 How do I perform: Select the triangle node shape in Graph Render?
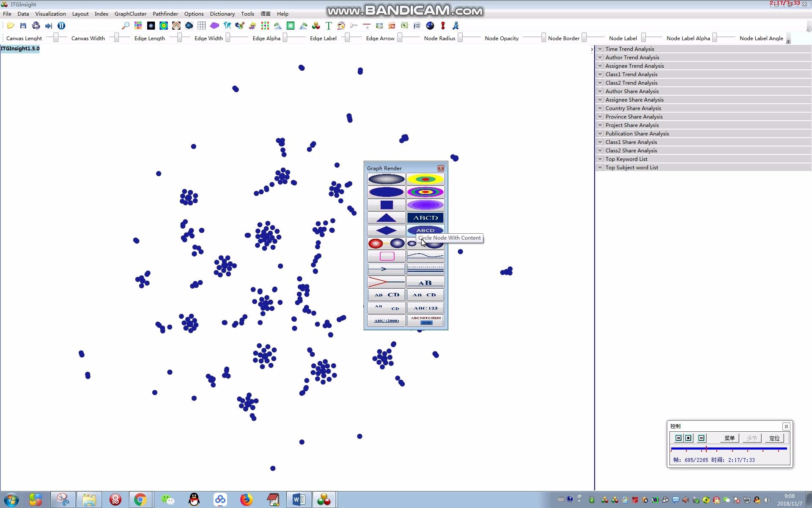(386, 218)
